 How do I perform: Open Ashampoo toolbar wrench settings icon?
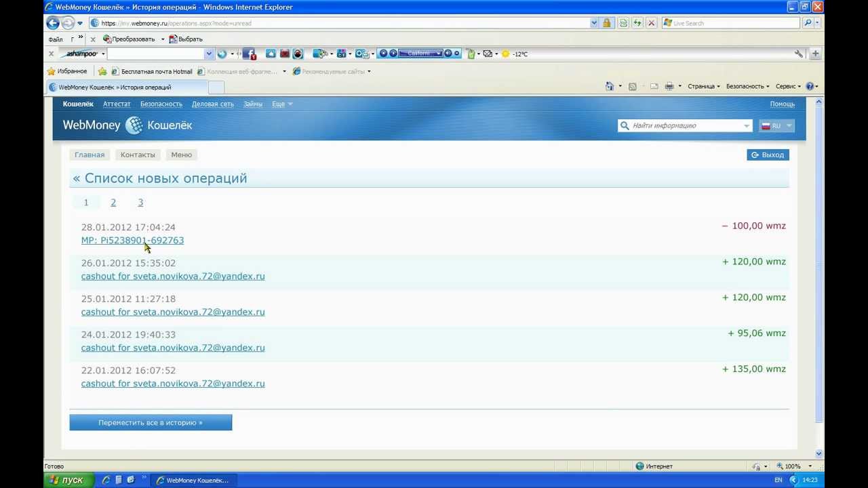(799, 54)
